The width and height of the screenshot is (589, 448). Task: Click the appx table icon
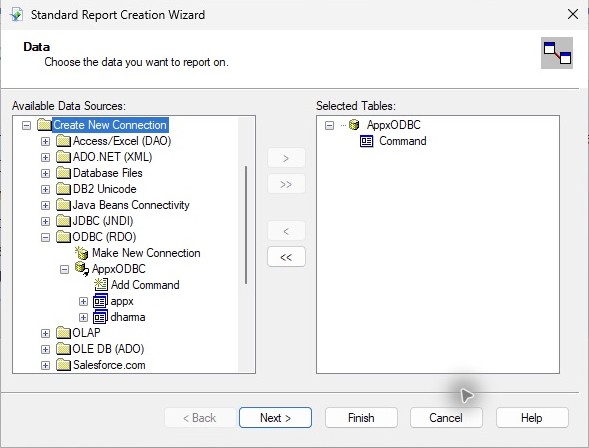[100, 301]
